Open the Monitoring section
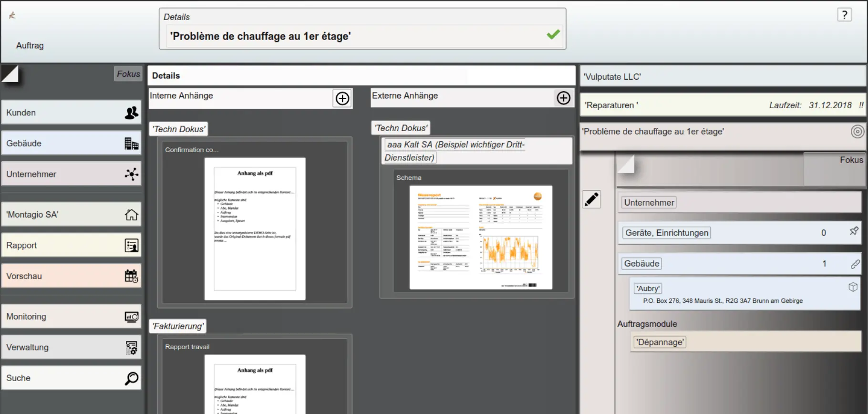Image resolution: width=868 pixels, height=414 pixels. 71,316
